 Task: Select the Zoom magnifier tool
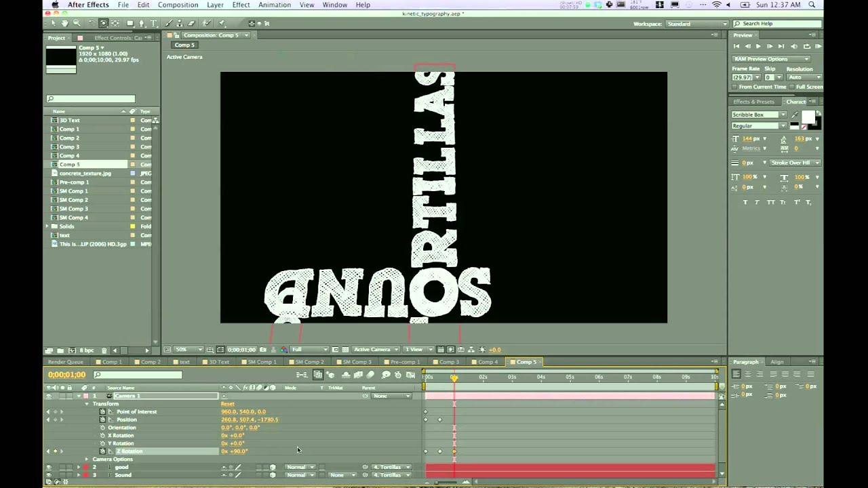tap(77, 23)
